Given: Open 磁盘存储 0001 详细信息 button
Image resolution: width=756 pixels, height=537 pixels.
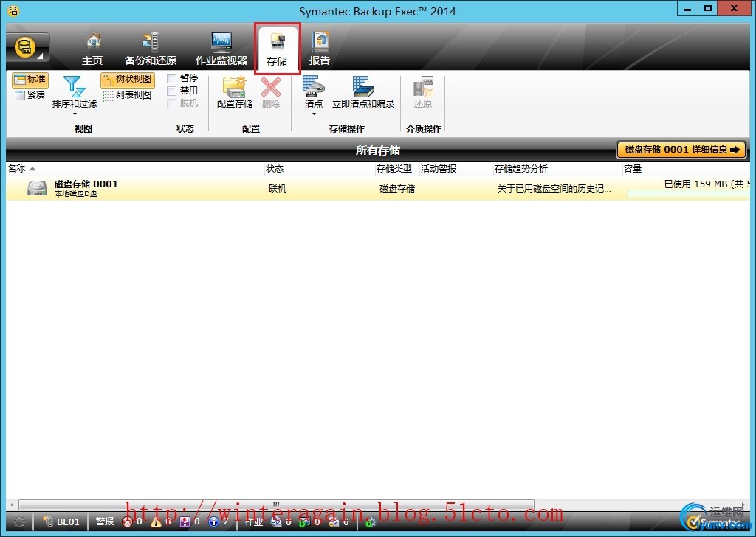Looking at the screenshot, I should point(681,150).
